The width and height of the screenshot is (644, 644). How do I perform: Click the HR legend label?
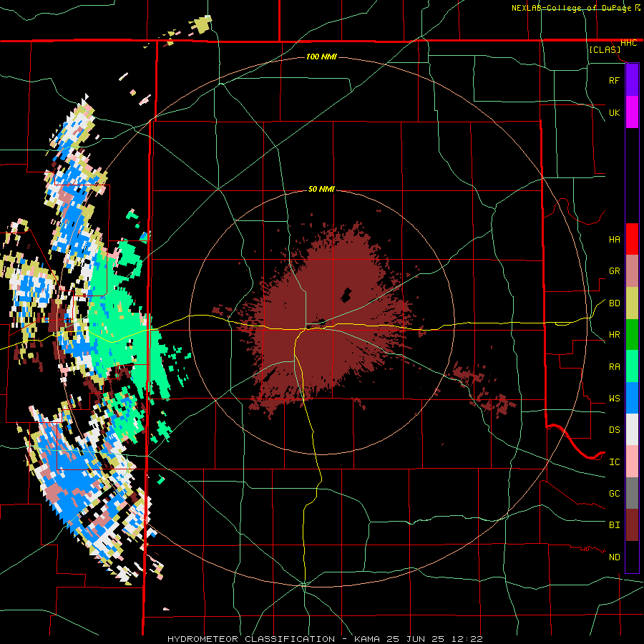pos(614,335)
